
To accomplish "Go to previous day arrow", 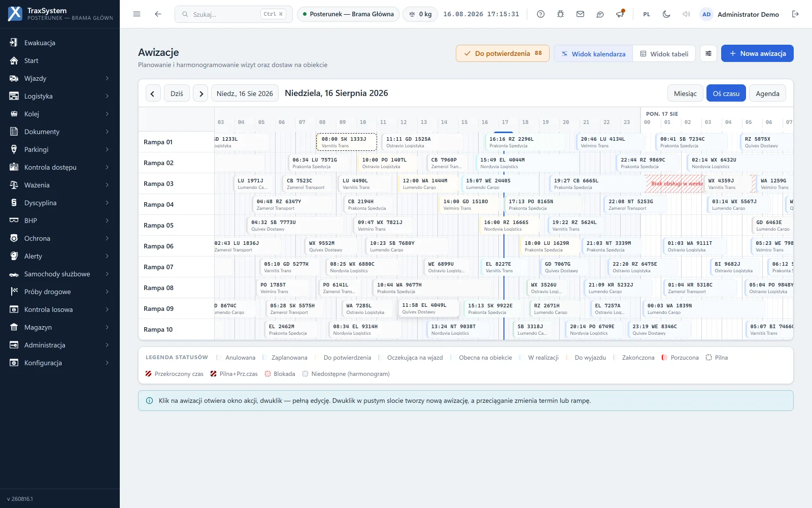I will pyautogui.click(x=153, y=93).
